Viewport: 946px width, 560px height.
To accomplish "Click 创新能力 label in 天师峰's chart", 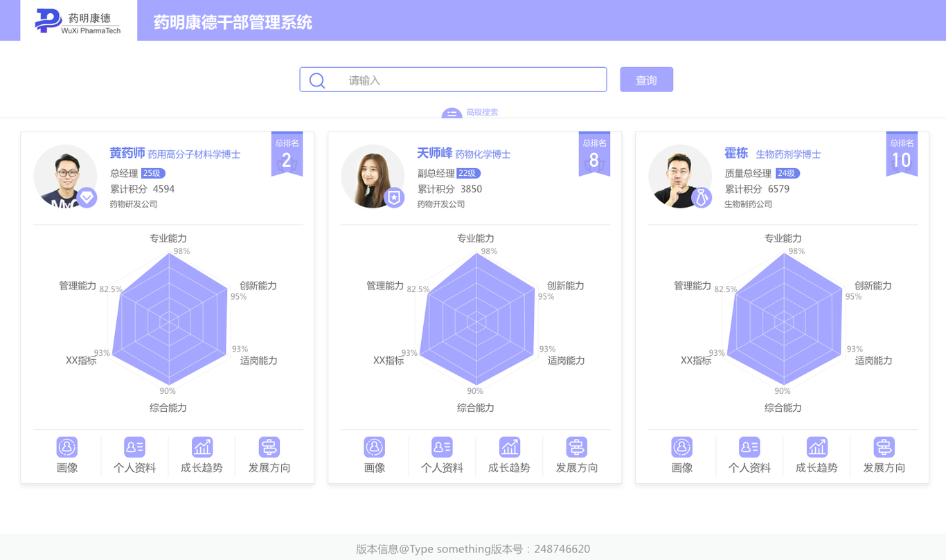I will pyautogui.click(x=566, y=285).
